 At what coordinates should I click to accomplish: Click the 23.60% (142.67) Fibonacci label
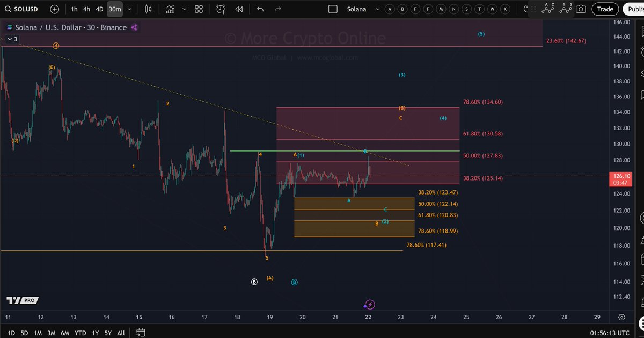click(566, 41)
